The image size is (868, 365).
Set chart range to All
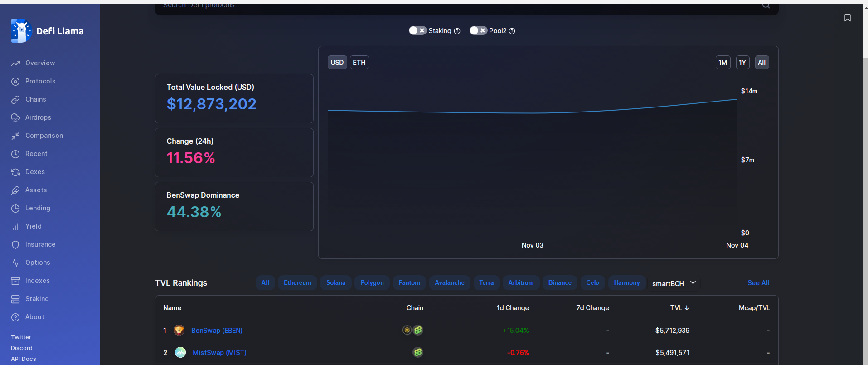click(762, 63)
